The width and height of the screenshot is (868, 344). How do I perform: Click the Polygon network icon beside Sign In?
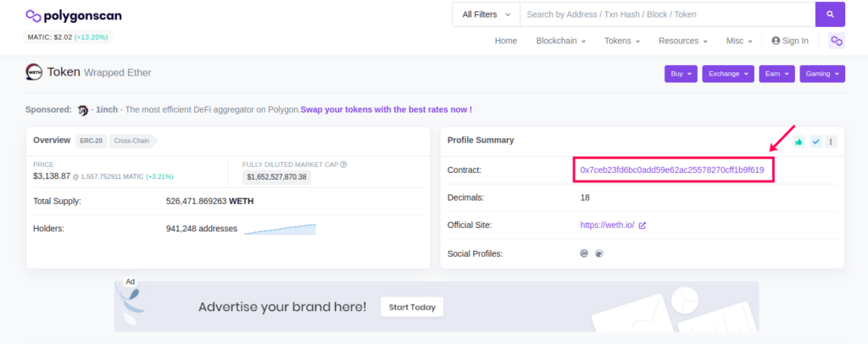[x=837, y=41]
